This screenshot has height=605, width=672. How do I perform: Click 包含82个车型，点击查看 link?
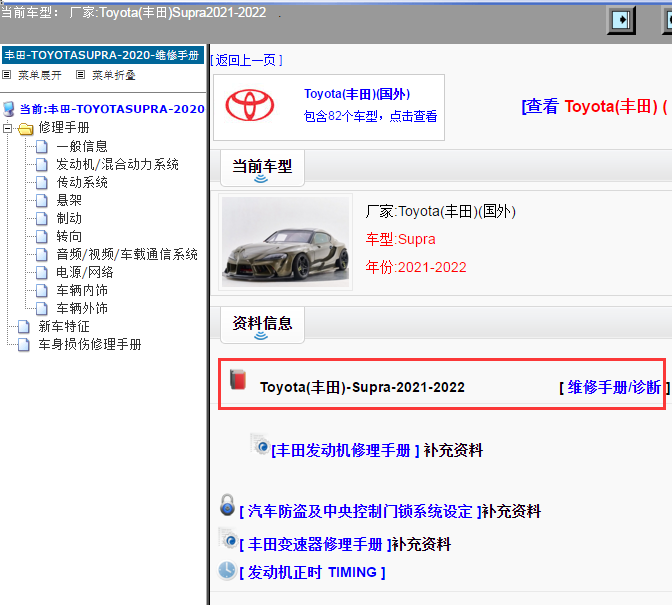point(370,116)
